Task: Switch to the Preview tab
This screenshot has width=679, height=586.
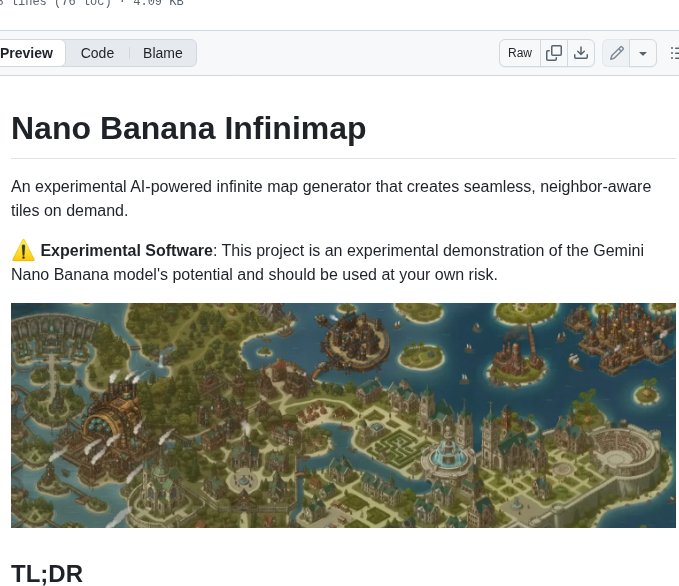Action: (30, 53)
